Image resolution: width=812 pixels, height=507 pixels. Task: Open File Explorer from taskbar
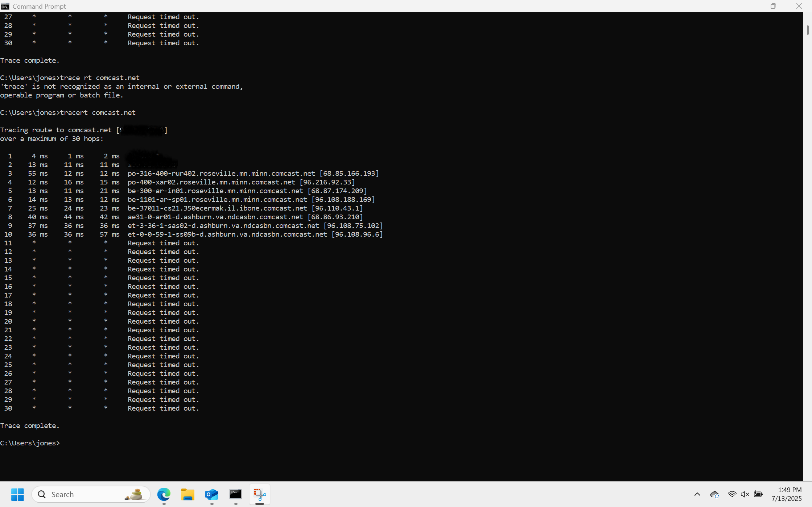[188, 494]
